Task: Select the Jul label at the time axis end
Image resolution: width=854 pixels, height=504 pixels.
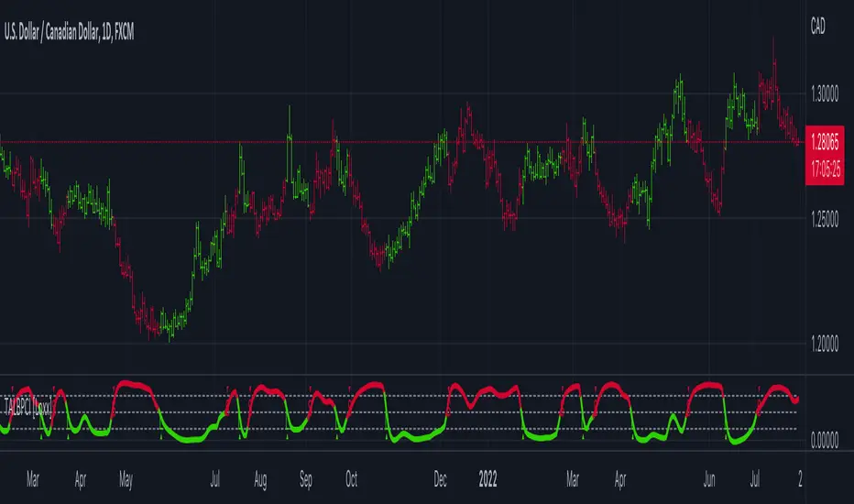Action: click(755, 479)
